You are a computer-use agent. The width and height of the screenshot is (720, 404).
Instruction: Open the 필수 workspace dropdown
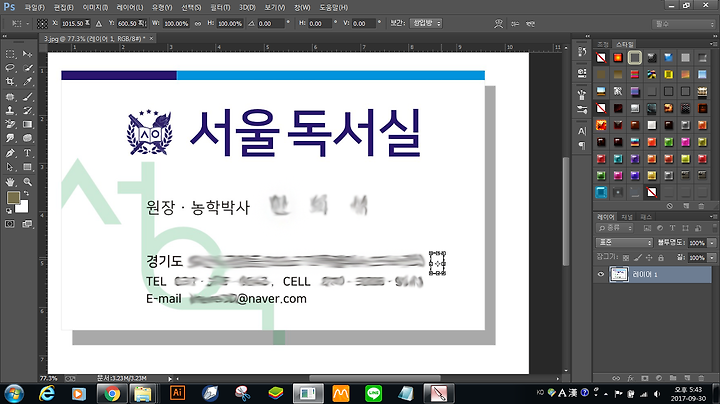[x=683, y=24]
